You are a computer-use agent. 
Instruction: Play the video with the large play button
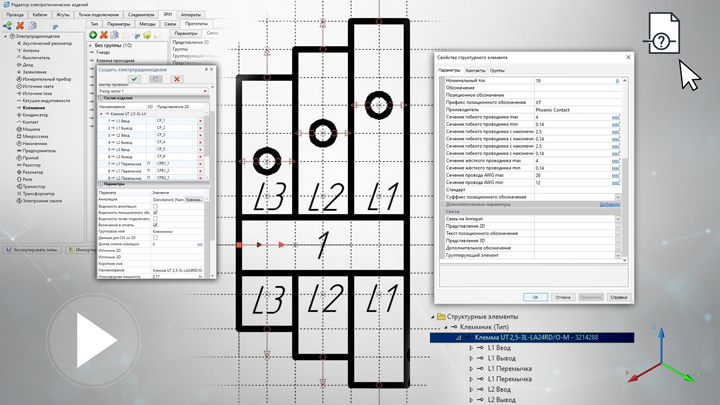click(93, 340)
